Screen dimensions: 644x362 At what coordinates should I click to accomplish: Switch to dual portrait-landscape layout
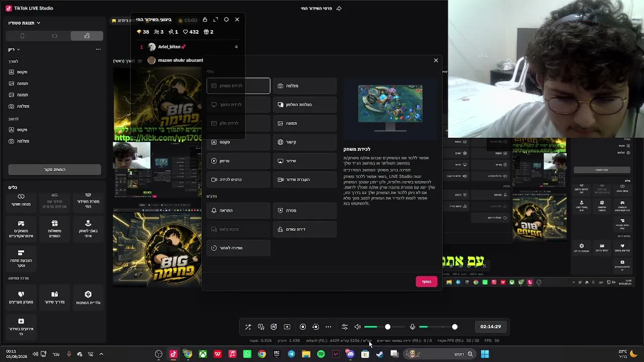87,36
